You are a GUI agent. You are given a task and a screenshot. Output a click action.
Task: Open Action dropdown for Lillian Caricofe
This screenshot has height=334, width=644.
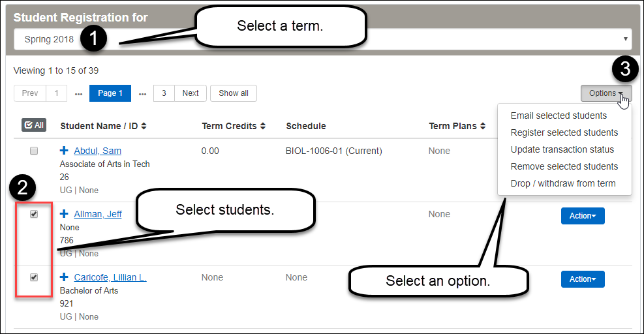coord(583,279)
